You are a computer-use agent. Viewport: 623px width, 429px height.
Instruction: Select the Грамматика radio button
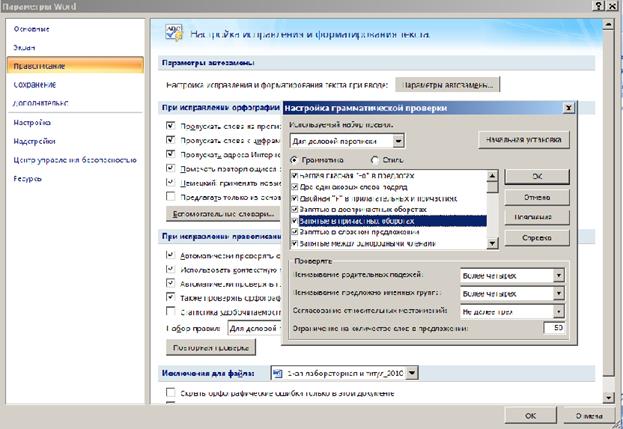[x=294, y=159]
